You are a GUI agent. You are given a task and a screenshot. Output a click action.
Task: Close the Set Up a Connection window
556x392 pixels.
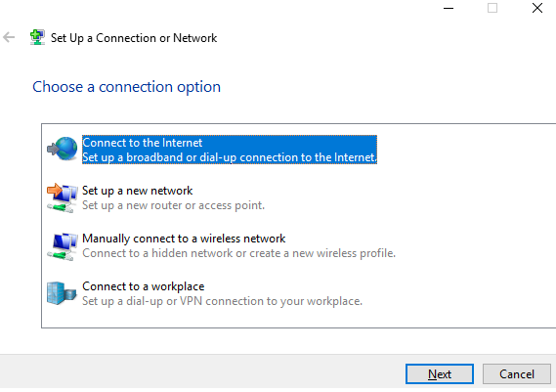tap(537, 8)
